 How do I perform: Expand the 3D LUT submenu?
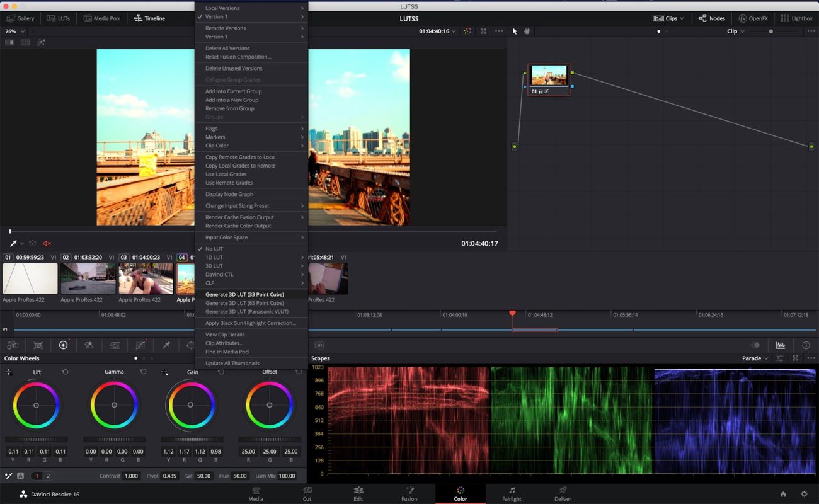tap(214, 265)
